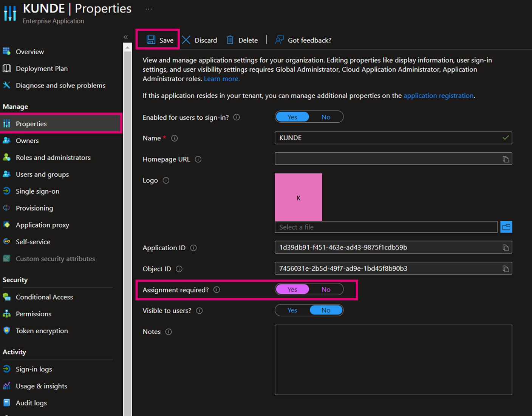
Task: Click the Discard X icon
Action: [186, 40]
